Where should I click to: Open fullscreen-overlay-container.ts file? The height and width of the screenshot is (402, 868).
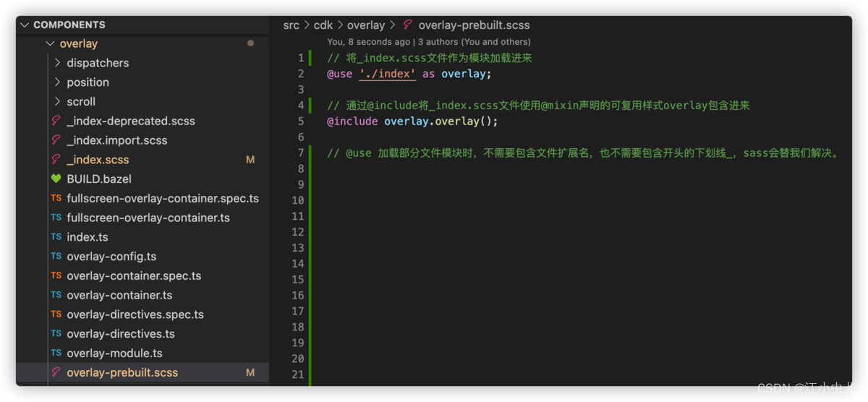coord(148,218)
